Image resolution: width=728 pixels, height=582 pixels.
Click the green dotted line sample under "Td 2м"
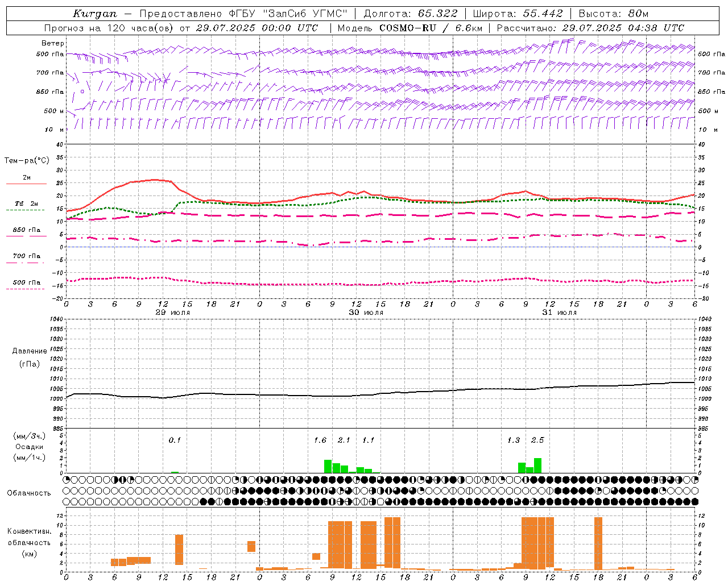coord(26,210)
